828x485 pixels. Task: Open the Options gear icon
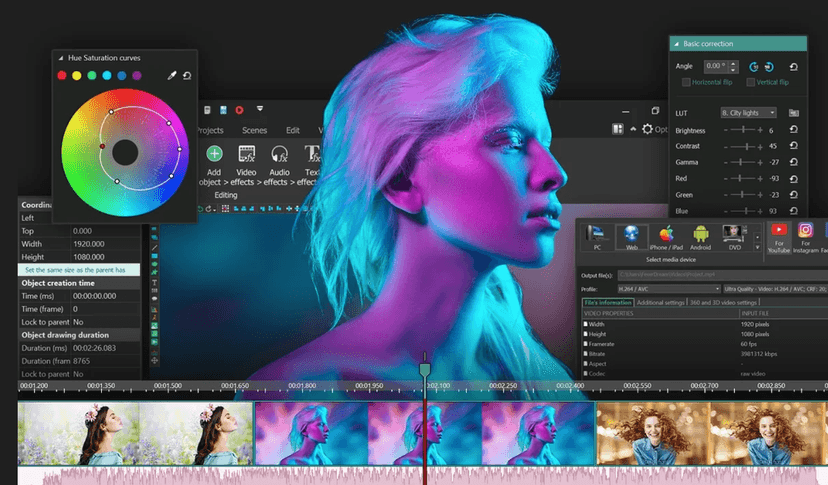pos(647,129)
